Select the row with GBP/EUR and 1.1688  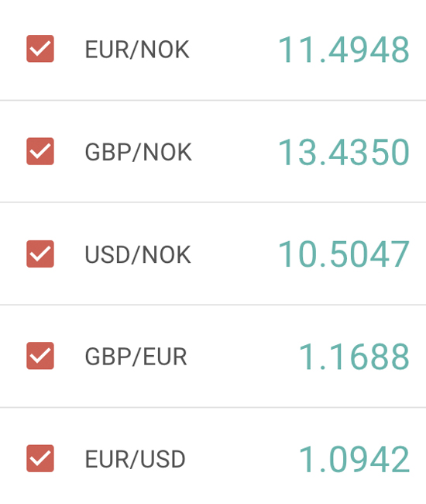(x=213, y=356)
